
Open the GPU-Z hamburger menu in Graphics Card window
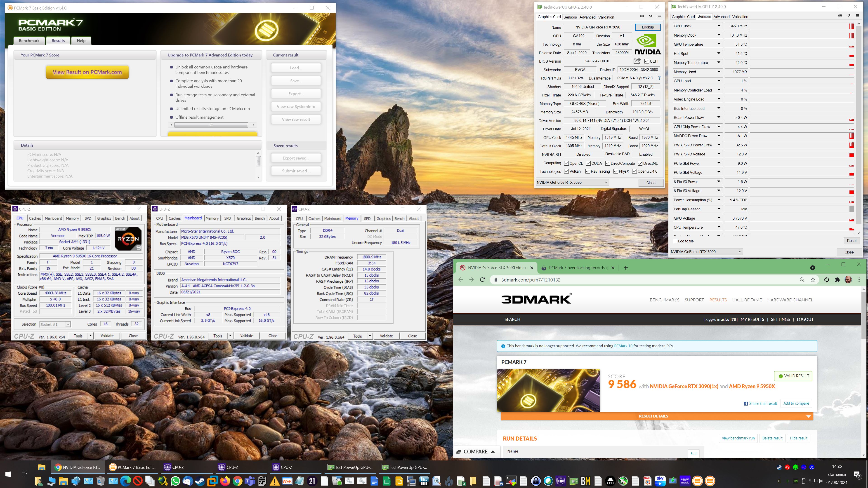point(659,16)
